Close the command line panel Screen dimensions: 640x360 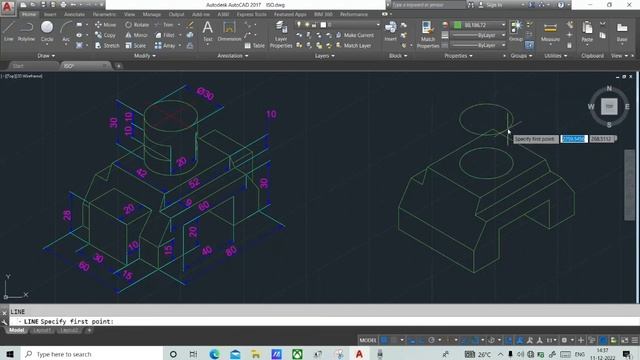coord(4,313)
